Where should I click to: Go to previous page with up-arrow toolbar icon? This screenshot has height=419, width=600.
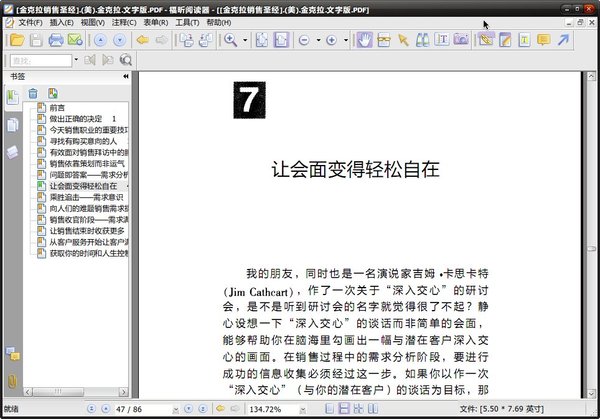pyautogui.click(x=100, y=40)
